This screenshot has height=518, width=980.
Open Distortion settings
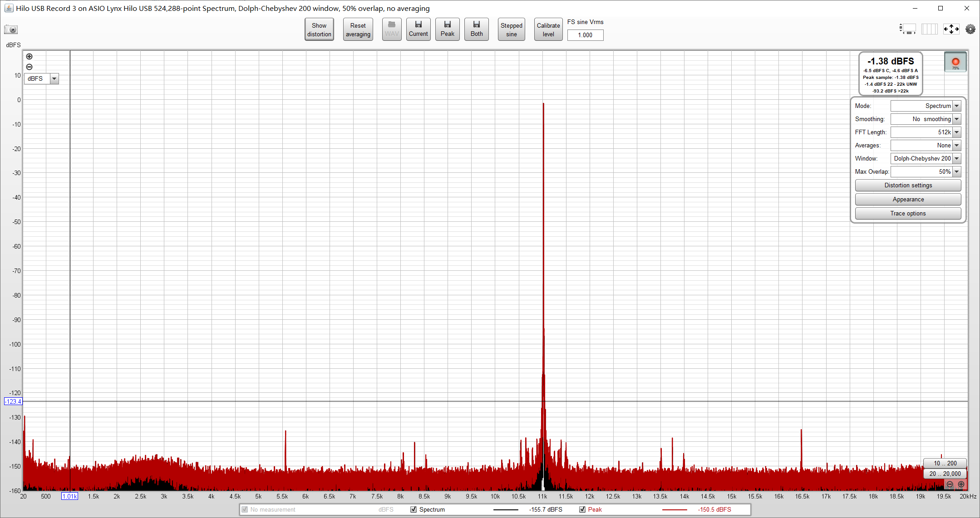908,186
